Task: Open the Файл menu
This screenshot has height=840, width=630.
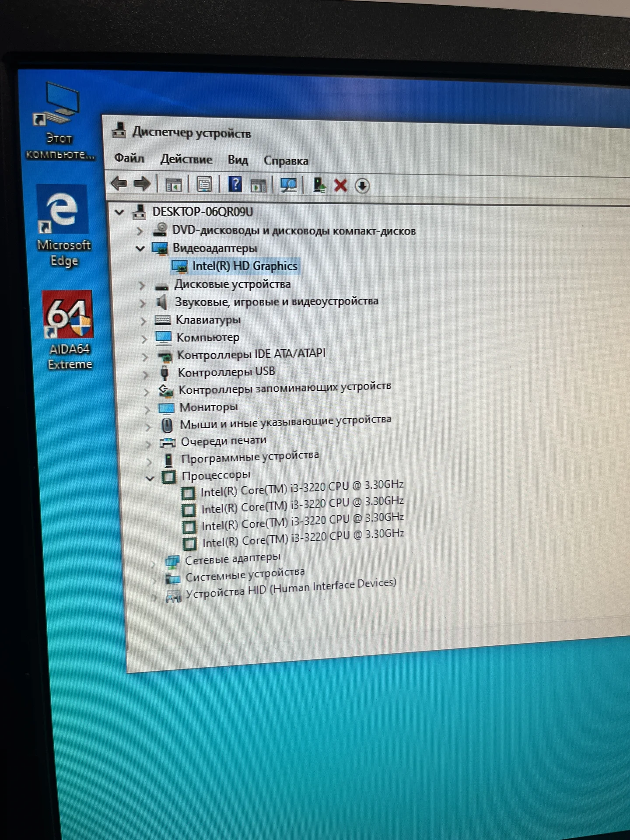Action: pyautogui.click(x=129, y=158)
